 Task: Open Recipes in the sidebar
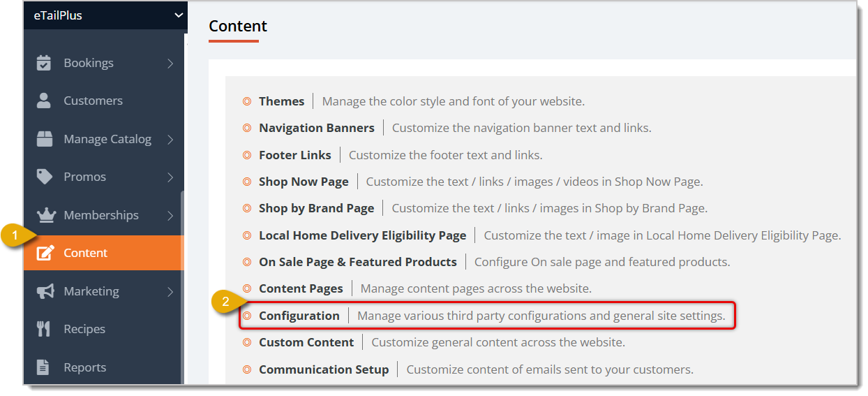(x=103, y=329)
